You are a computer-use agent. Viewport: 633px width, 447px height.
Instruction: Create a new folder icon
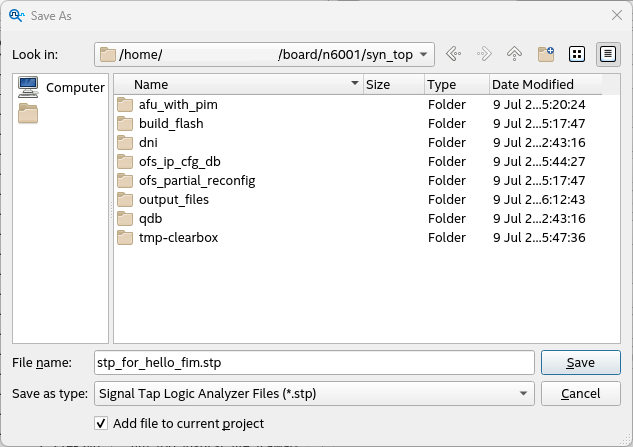[x=546, y=54]
